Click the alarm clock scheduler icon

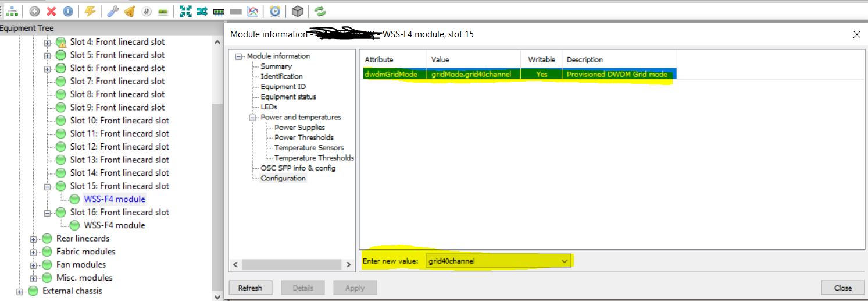[x=275, y=11]
